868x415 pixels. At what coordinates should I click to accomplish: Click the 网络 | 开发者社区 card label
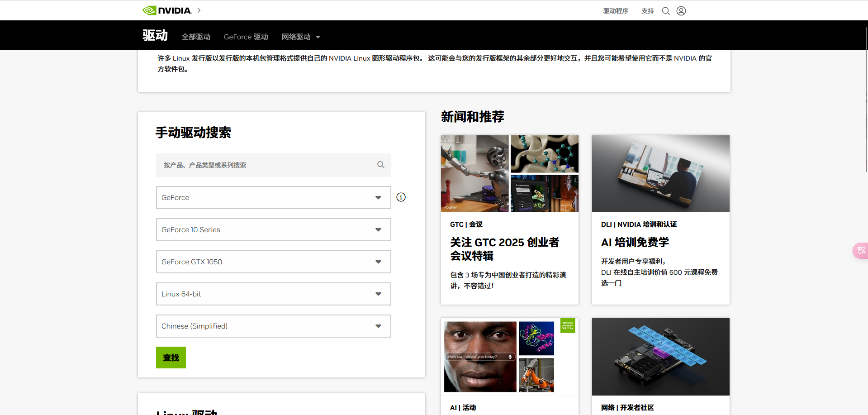coord(627,408)
